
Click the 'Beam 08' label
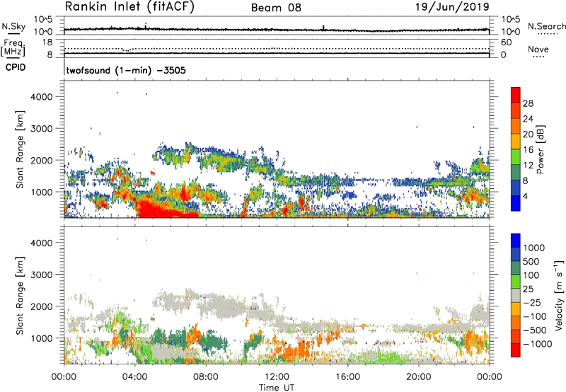(x=276, y=8)
